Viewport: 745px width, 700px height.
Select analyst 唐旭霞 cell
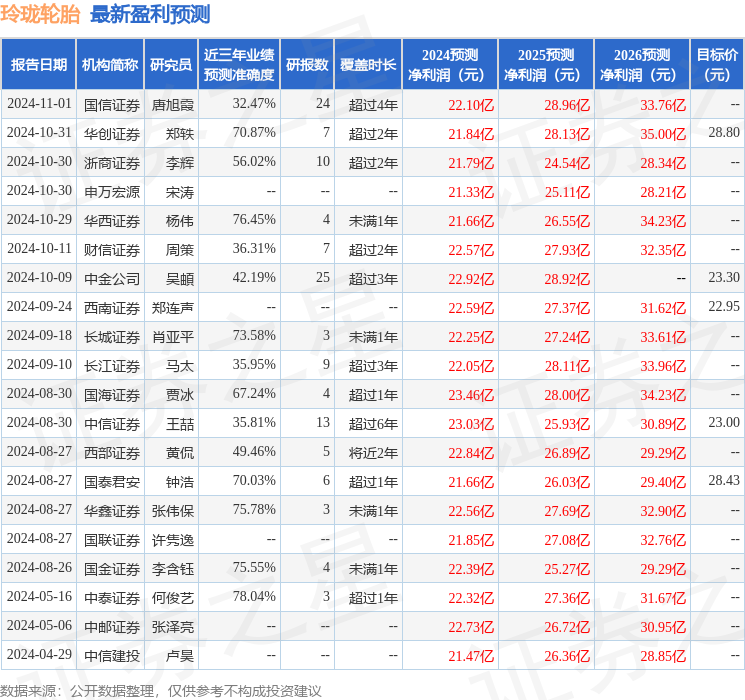[173, 105]
